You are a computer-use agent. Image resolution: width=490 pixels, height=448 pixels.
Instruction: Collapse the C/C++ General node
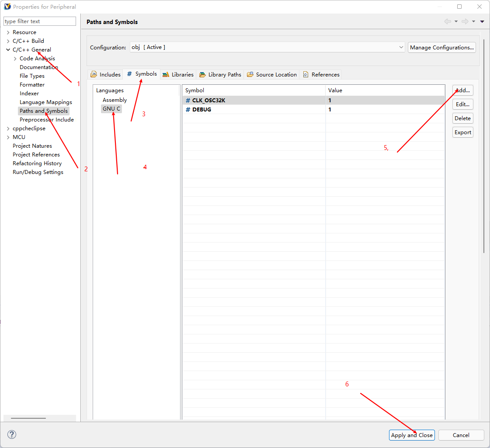coord(8,50)
